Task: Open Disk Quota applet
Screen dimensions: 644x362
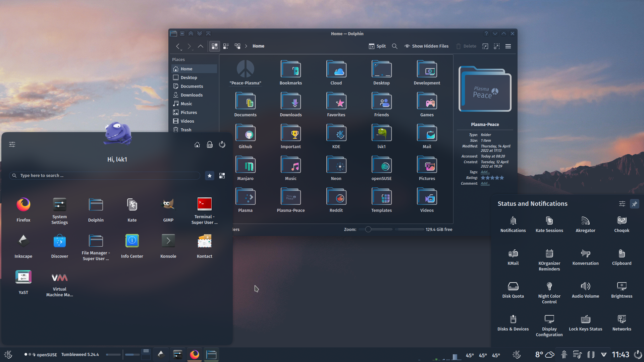Action: click(x=513, y=290)
